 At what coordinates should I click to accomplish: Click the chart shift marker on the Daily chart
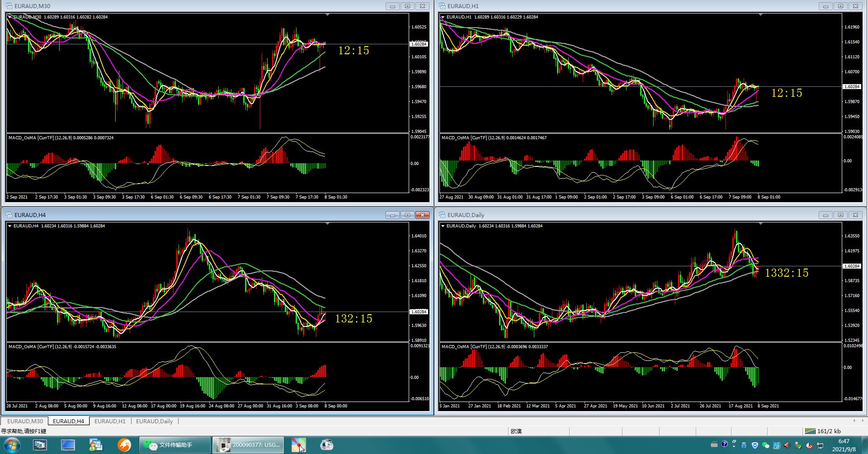pyautogui.click(x=761, y=224)
